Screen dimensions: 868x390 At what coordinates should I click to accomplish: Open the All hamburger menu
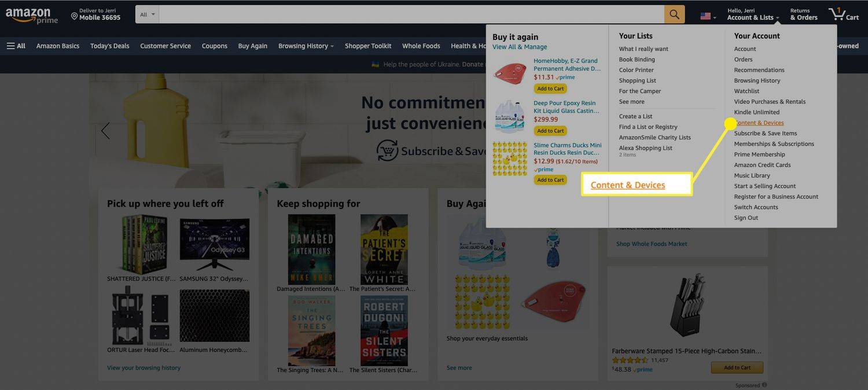coord(16,46)
